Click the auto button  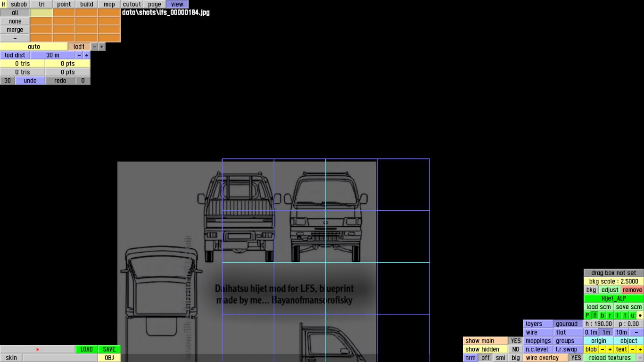tap(34, 47)
